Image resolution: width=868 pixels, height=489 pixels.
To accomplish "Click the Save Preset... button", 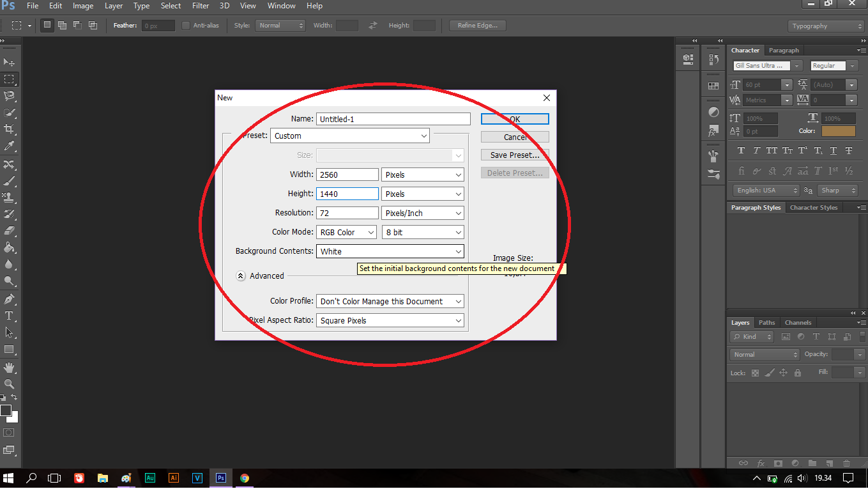I will pyautogui.click(x=515, y=155).
